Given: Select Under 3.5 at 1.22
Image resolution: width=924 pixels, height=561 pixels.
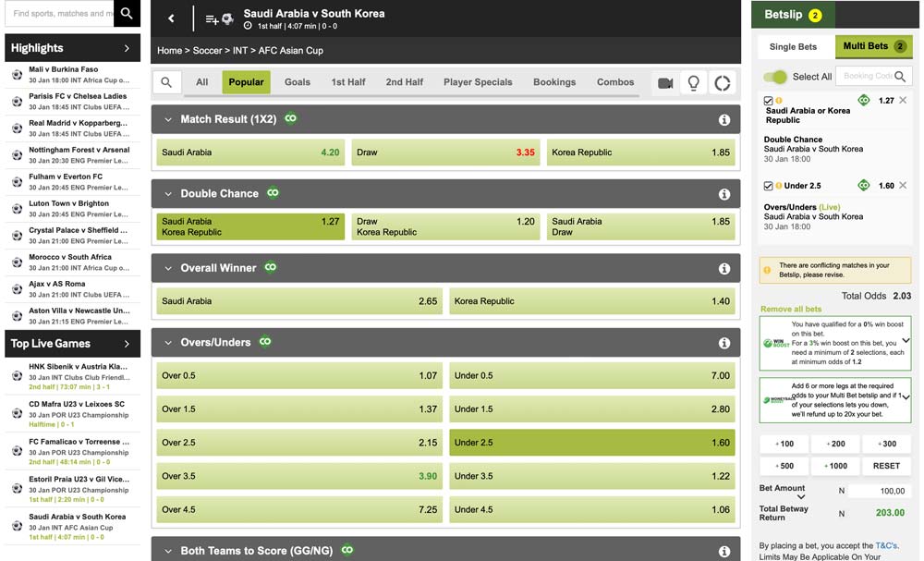Looking at the screenshot, I should click(592, 476).
